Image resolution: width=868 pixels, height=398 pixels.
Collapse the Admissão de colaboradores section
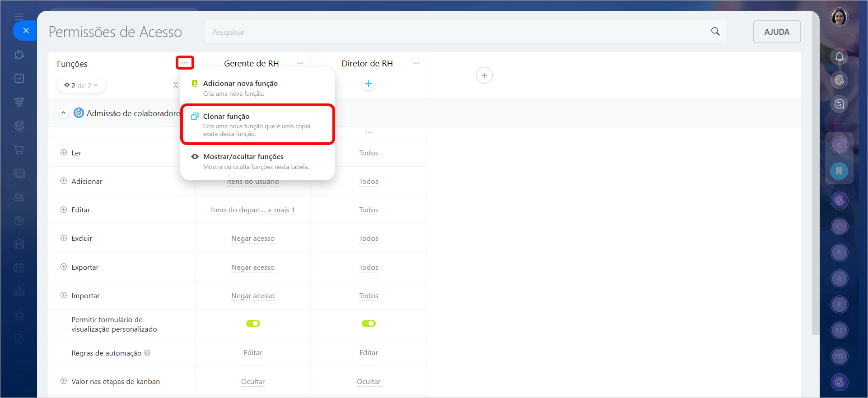point(63,113)
